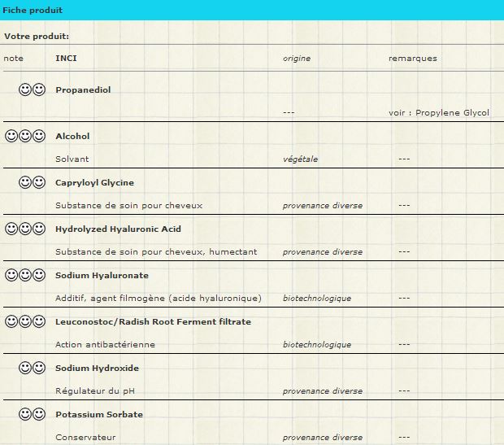504x445 pixels.
Task: Click the smiley rating icons beside Propanediol
Action: 32,89
